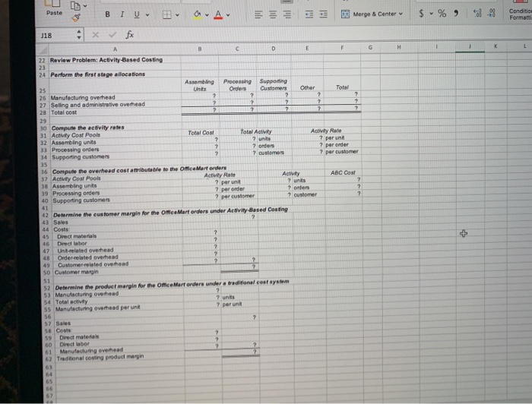Open font color dropdown arrow
Screen dimensions: 532x404
pos(228,15)
